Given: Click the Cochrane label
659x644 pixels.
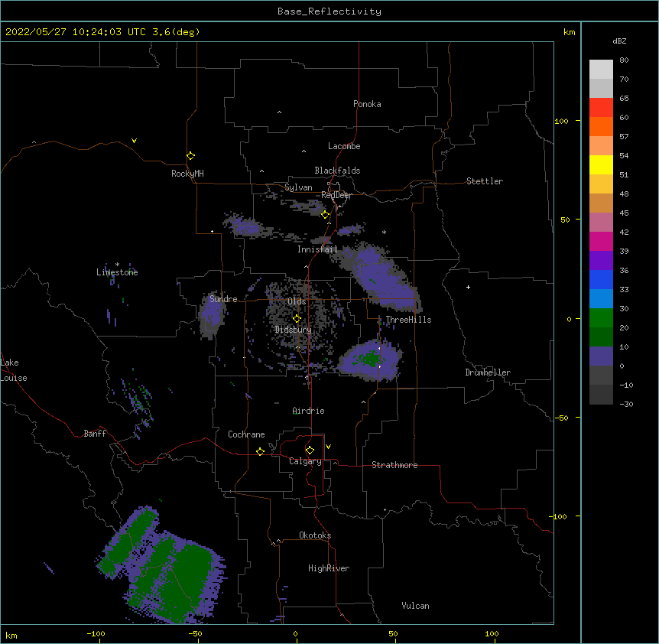Looking at the screenshot, I should click(246, 434).
